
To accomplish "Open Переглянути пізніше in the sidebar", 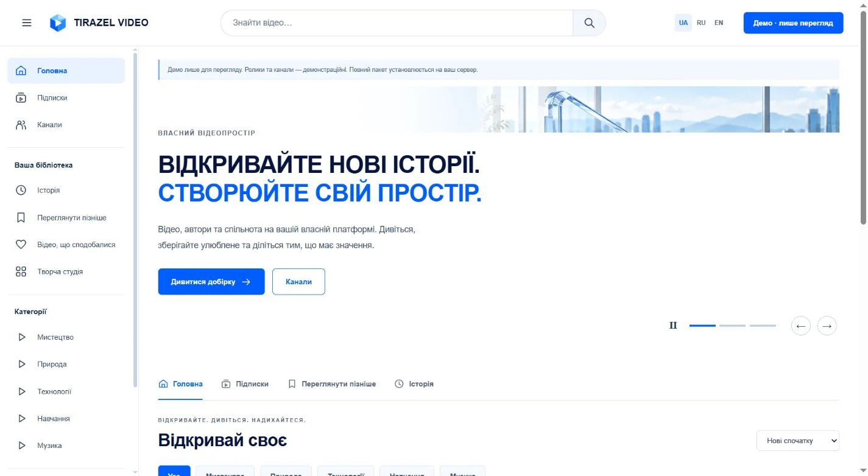I will tap(66, 217).
